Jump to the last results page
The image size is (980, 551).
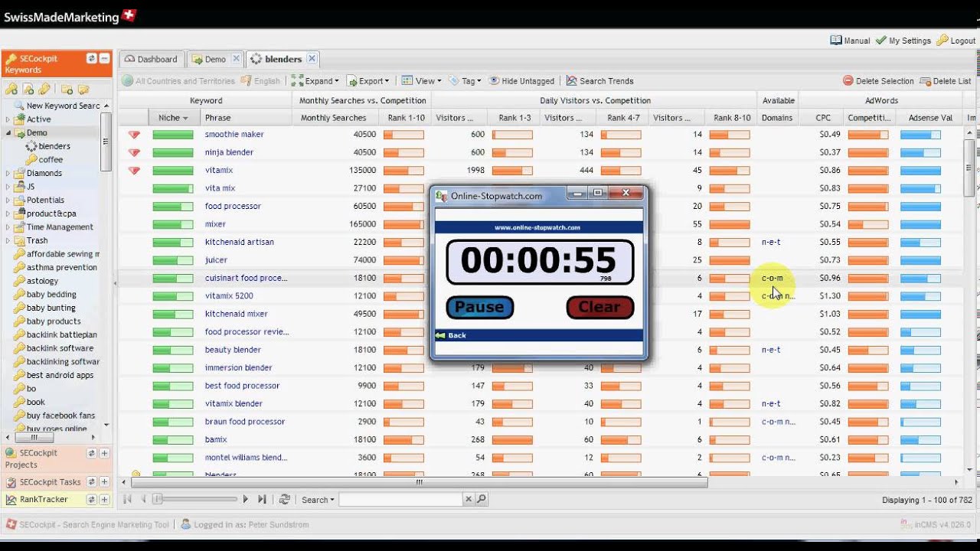[x=262, y=499]
